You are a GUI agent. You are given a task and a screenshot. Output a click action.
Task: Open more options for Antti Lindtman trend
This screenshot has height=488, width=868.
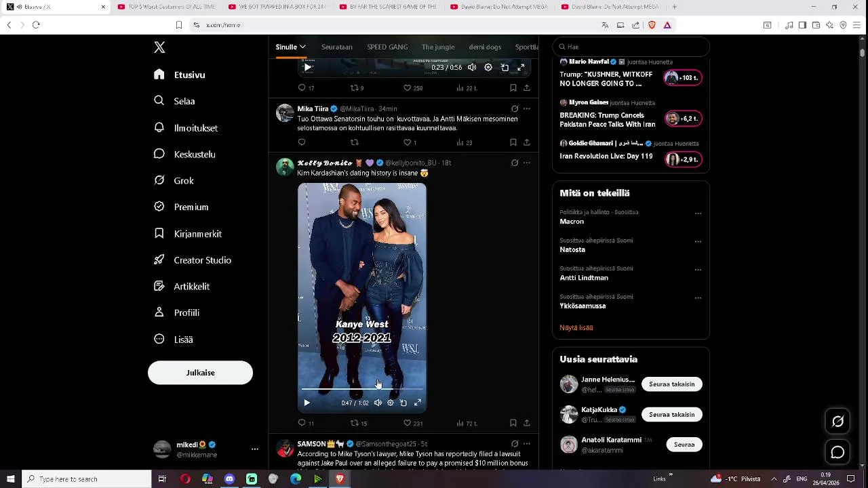[698, 270]
